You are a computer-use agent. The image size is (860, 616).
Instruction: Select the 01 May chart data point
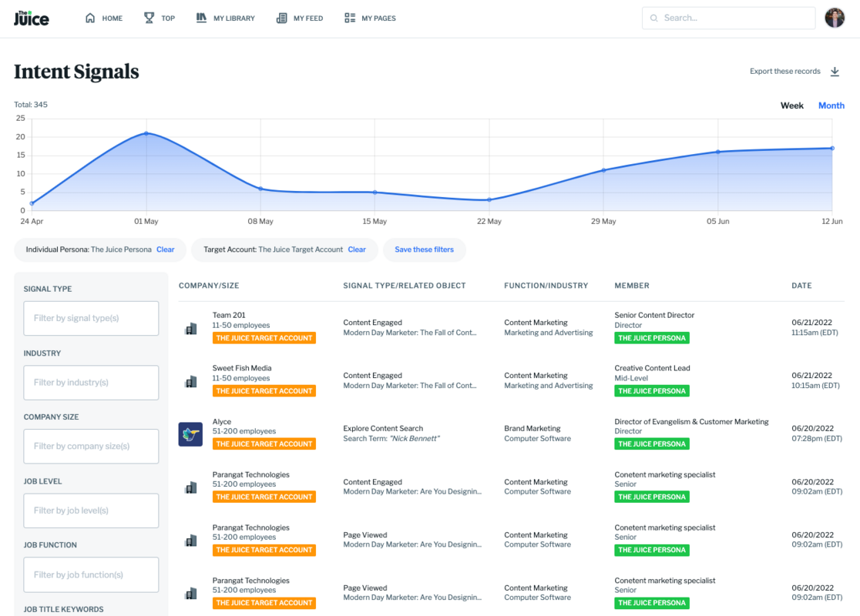point(146,133)
